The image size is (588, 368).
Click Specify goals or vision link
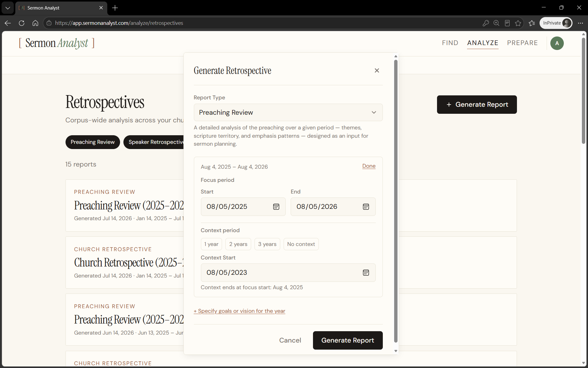coord(239,311)
